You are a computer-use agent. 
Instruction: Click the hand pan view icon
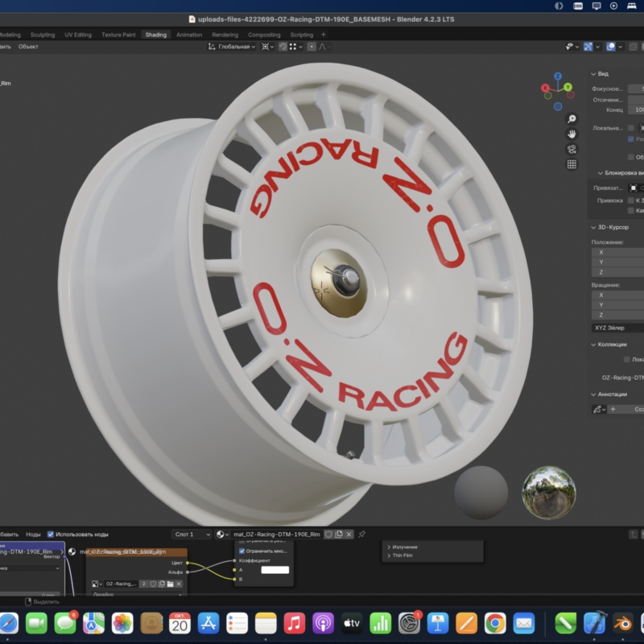click(x=572, y=134)
